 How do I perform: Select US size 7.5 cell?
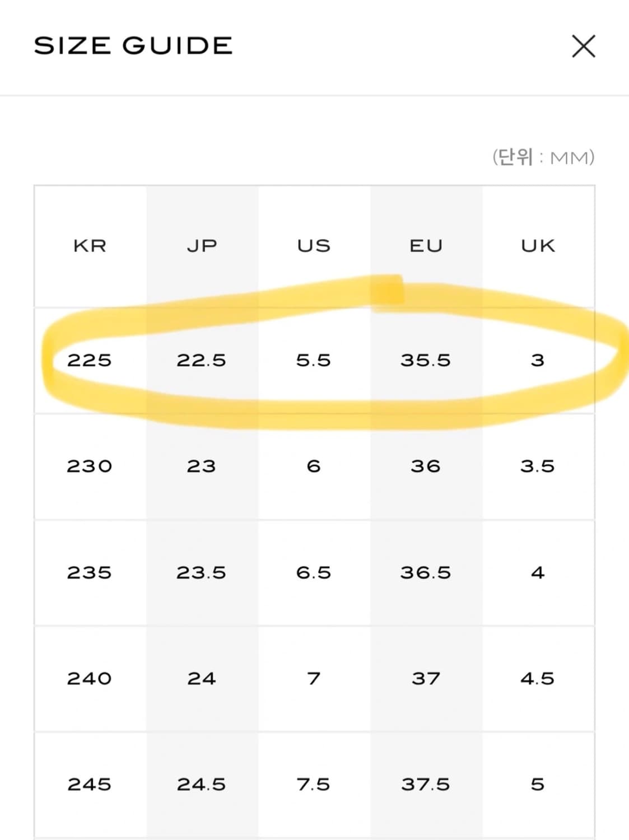[x=314, y=785]
